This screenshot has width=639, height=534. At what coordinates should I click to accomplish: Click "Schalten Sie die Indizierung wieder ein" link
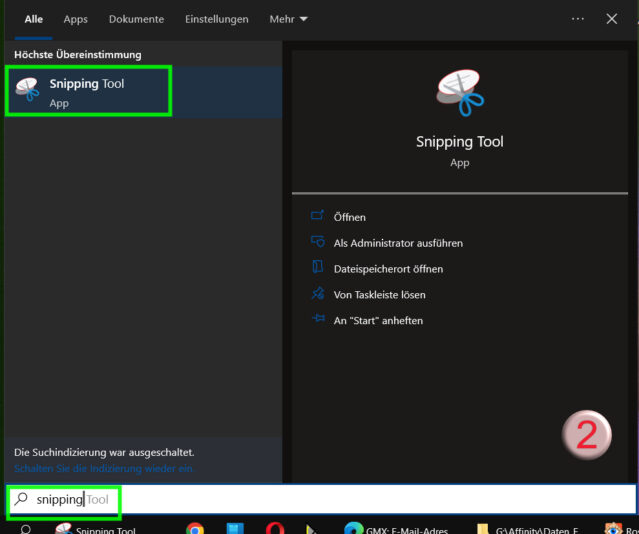(104, 468)
